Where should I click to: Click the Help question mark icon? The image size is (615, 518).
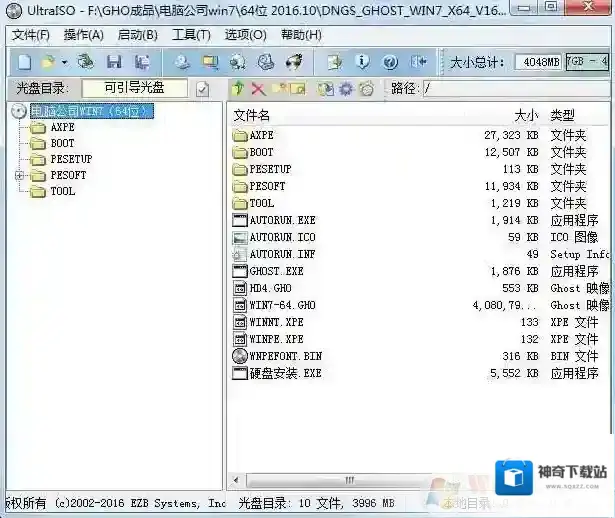[390, 62]
